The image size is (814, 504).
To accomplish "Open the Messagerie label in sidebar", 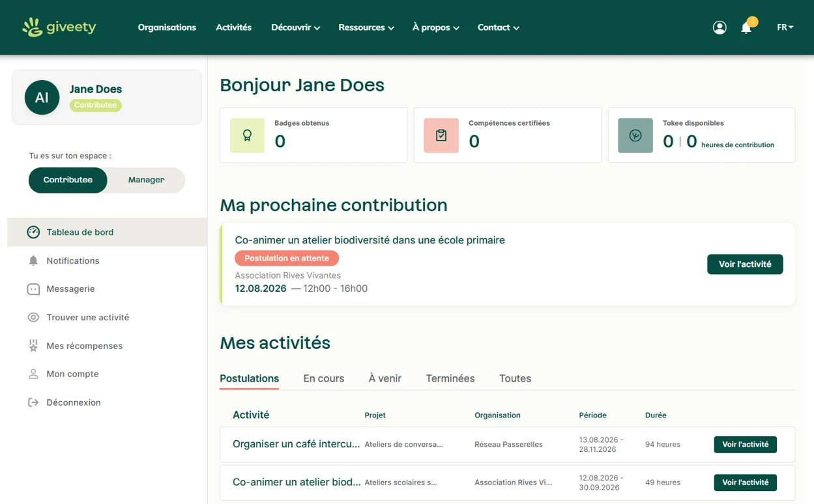I will (x=70, y=289).
